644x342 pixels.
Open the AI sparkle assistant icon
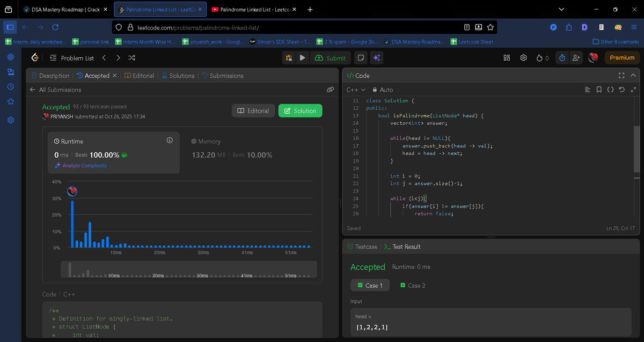(377, 58)
